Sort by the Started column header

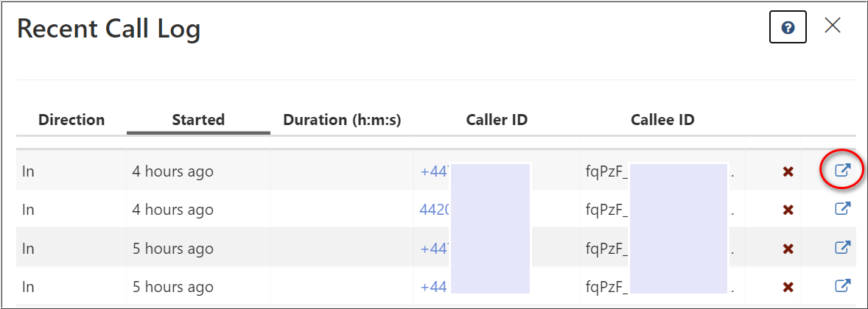coord(198,119)
